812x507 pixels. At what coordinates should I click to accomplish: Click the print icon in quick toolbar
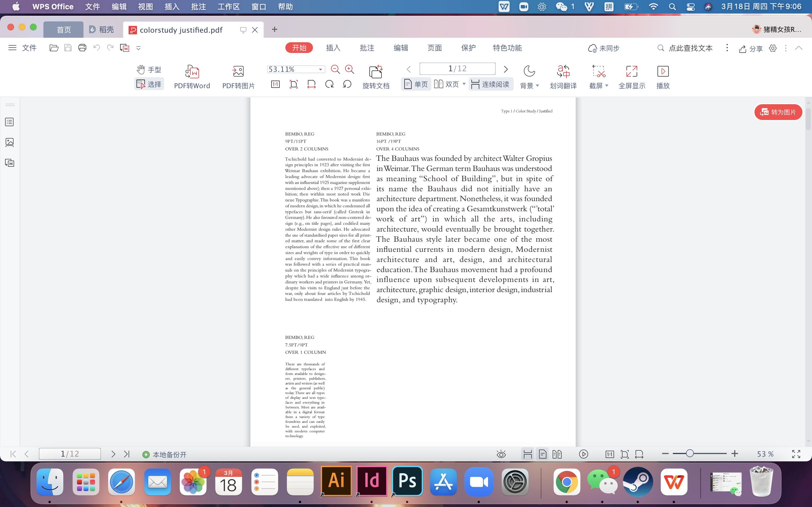pyautogui.click(x=82, y=48)
